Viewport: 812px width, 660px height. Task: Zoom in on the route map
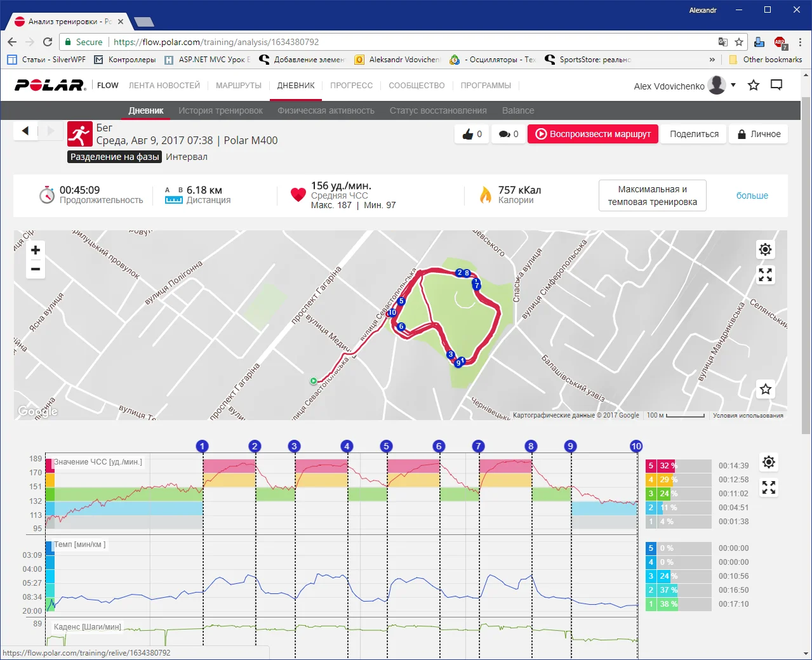point(36,250)
